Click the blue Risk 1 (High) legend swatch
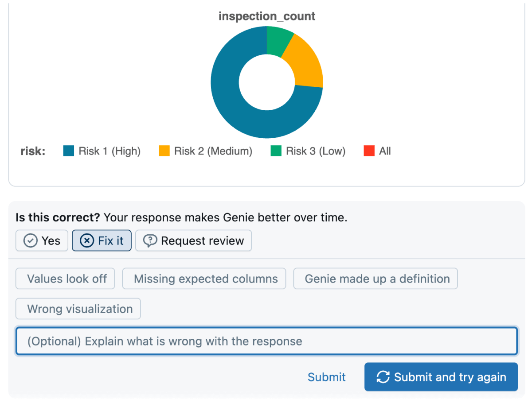532x407 pixels. click(x=69, y=151)
